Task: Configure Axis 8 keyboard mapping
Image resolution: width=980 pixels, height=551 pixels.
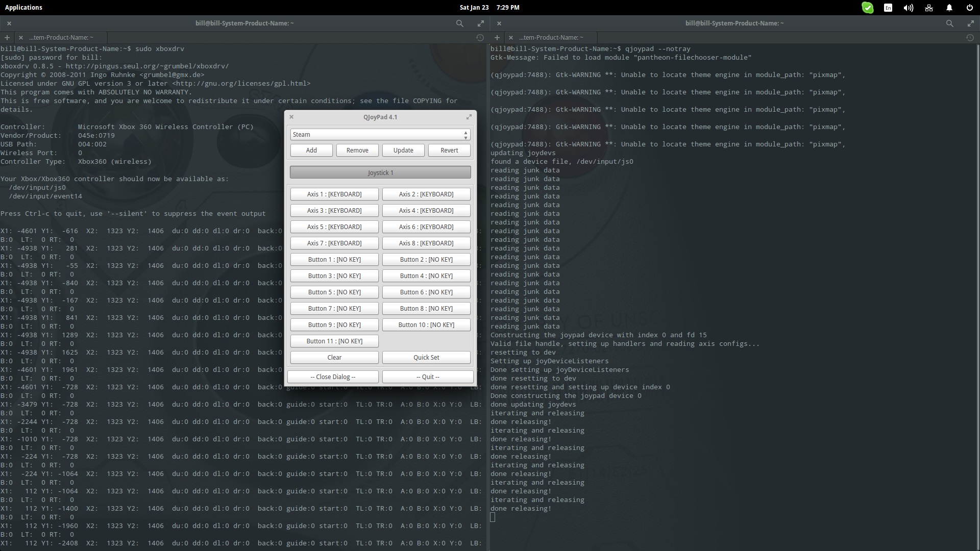Action: [426, 243]
